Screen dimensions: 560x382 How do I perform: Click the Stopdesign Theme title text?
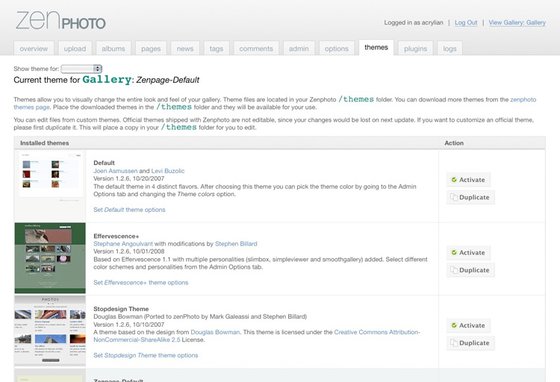[x=121, y=309]
